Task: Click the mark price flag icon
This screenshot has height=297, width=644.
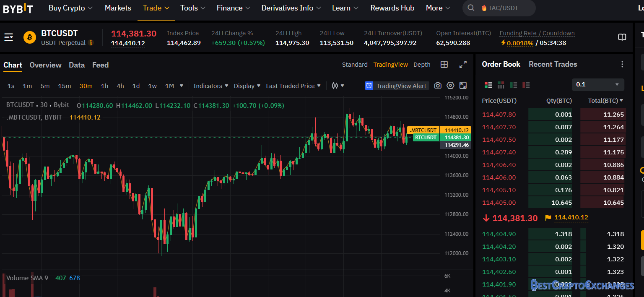Action: point(548,218)
